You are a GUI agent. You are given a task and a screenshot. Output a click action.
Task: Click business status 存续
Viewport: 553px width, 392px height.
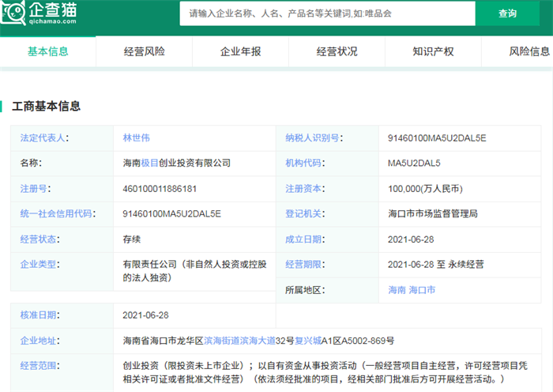[x=132, y=239]
